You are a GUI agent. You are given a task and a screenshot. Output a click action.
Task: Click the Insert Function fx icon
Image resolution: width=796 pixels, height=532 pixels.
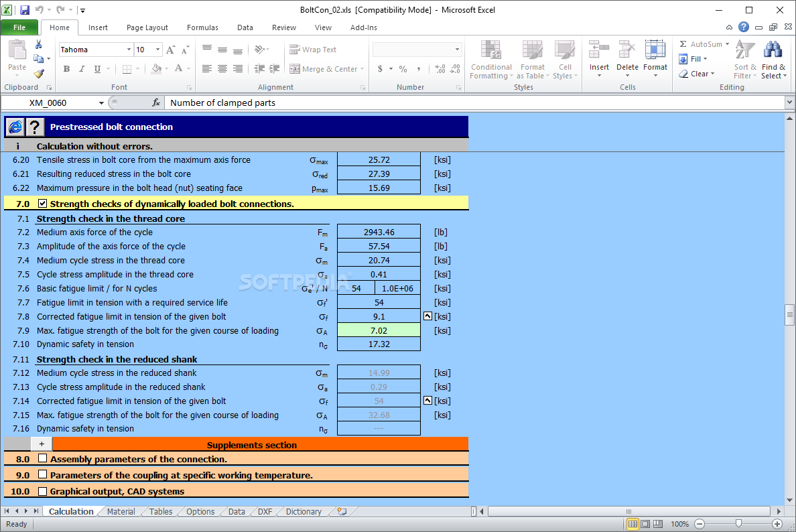coord(156,103)
